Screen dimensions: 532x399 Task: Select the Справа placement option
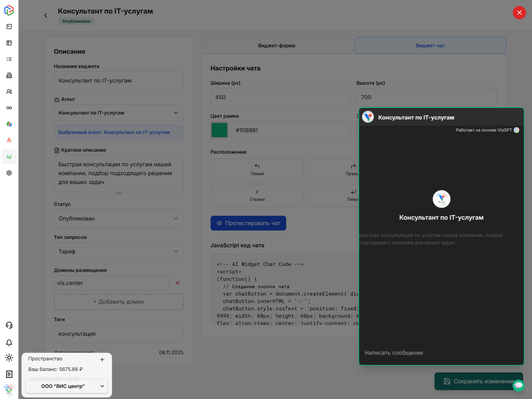pos(257,195)
